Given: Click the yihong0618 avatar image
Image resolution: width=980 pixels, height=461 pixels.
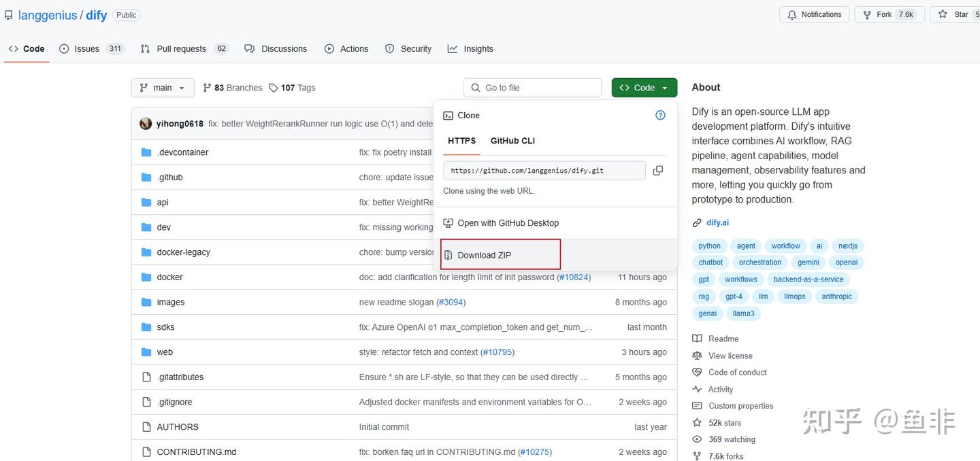Looking at the screenshot, I should (x=146, y=124).
